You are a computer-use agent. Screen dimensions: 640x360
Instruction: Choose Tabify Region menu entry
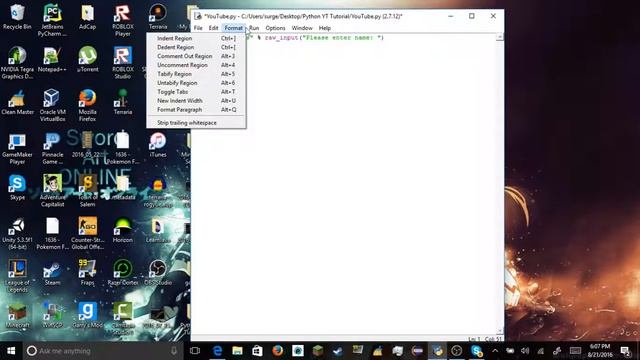(x=196, y=74)
